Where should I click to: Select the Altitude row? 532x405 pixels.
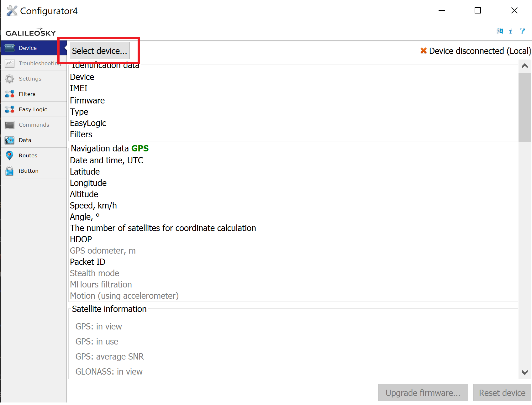click(84, 194)
